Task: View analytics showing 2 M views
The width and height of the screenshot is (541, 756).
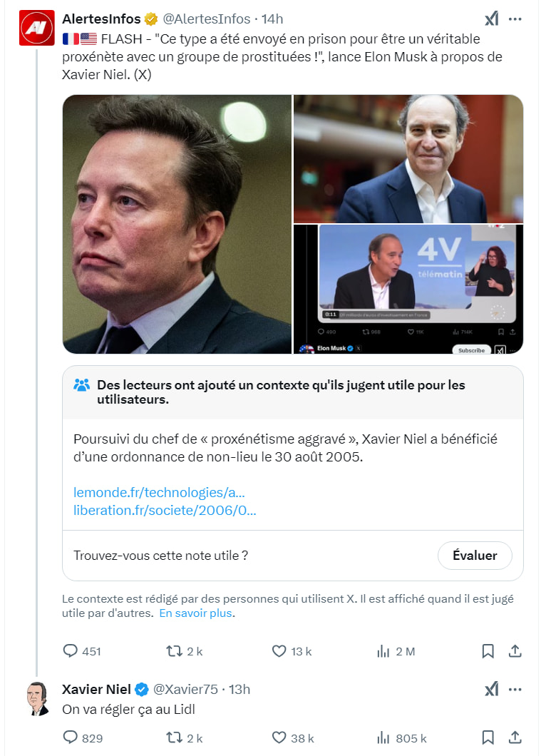Action: [x=396, y=651]
